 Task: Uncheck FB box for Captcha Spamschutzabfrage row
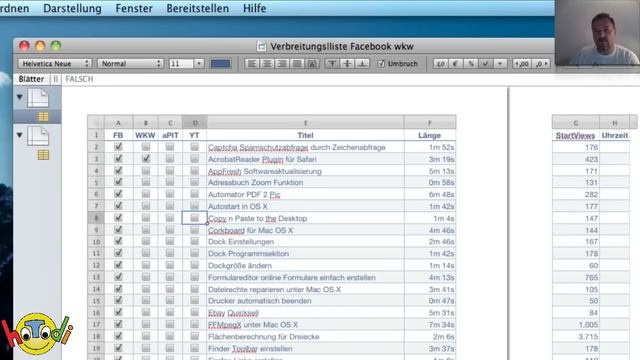(118, 147)
